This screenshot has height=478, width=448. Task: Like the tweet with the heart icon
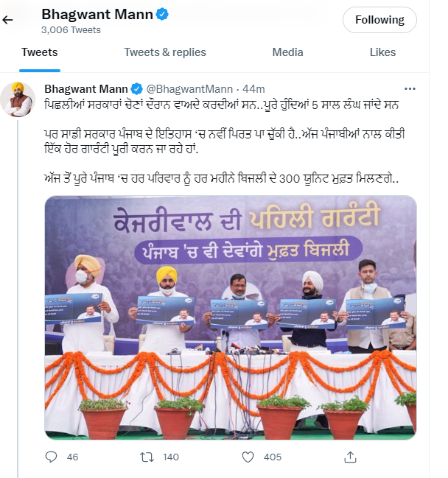pyautogui.click(x=248, y=457)
